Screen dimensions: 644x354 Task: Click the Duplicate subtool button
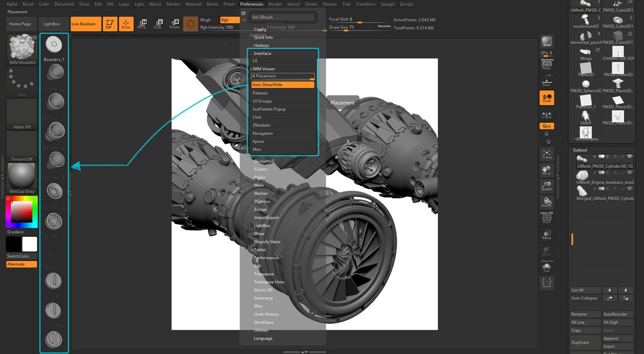[585, 342]
